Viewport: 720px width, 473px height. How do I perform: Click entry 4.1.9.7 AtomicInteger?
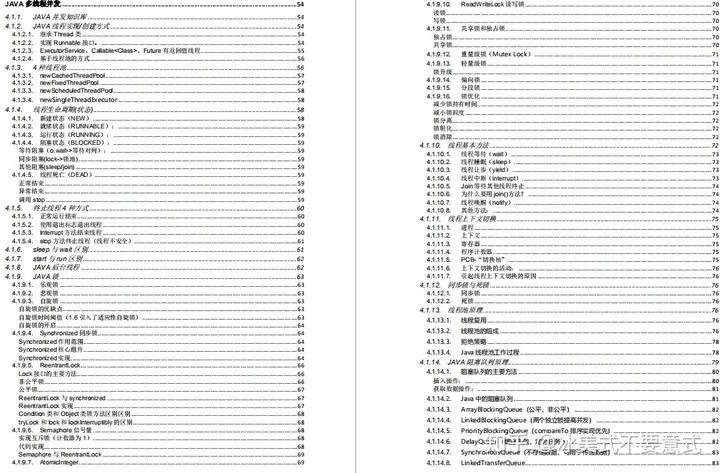coord(158,462)
